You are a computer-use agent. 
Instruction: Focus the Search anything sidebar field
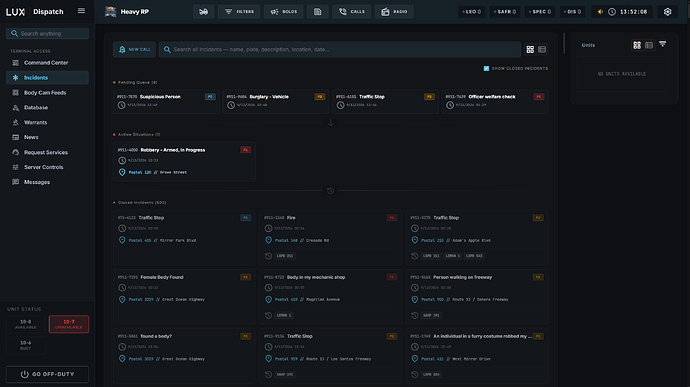click(x=48, y=33)
